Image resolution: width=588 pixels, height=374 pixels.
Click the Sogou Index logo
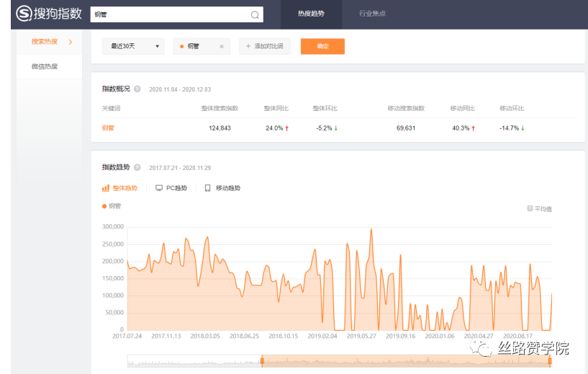[48, 14]
